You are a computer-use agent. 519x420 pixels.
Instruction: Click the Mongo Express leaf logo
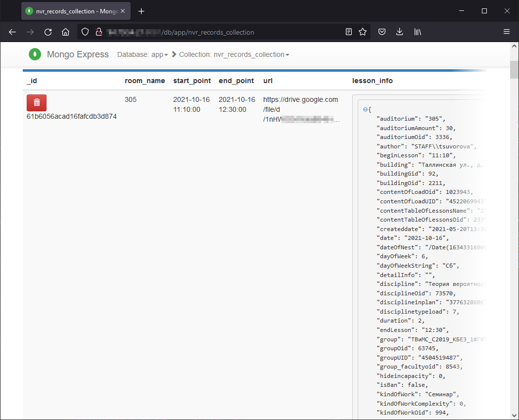click(35, 54)
